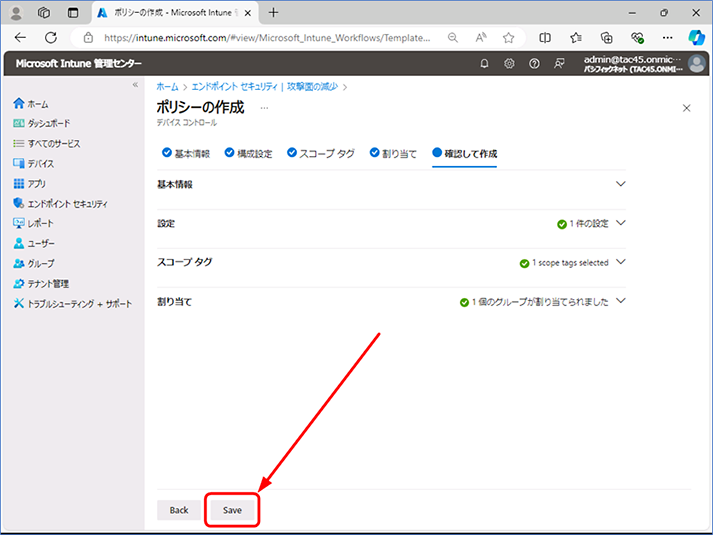Expand the 割り当て section chevron
The height and width of the screenshot is (535, 713).
click(621, 301)
